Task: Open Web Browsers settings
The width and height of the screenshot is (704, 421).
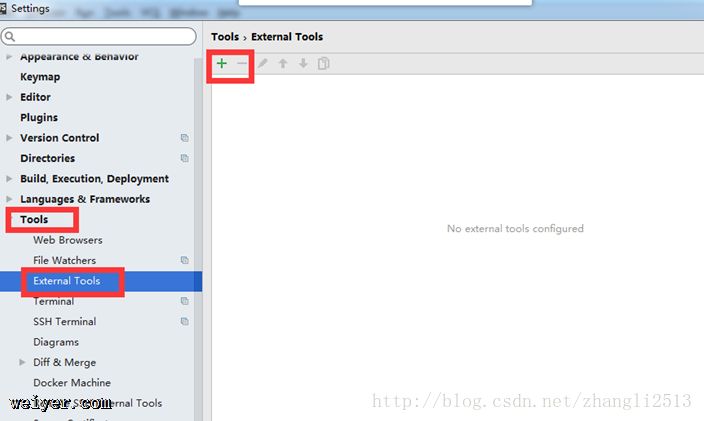Action: [x=68, y=240]
